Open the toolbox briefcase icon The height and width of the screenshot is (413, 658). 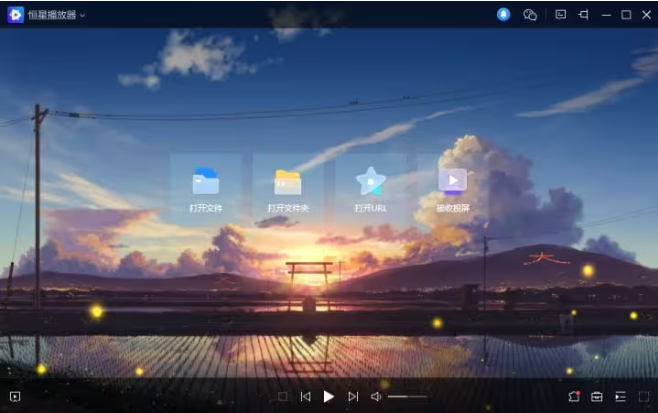coord(597,397)
